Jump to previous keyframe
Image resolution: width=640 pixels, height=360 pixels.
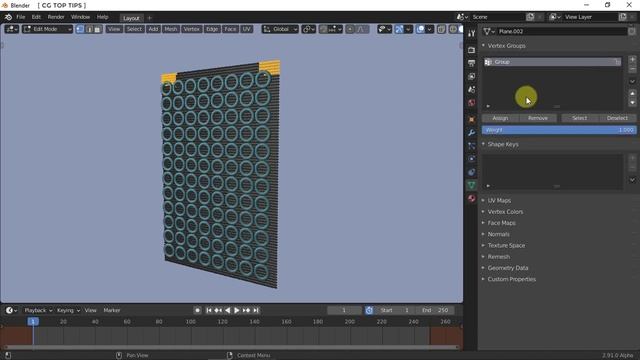pyautogui.click(x=218, y=310)
